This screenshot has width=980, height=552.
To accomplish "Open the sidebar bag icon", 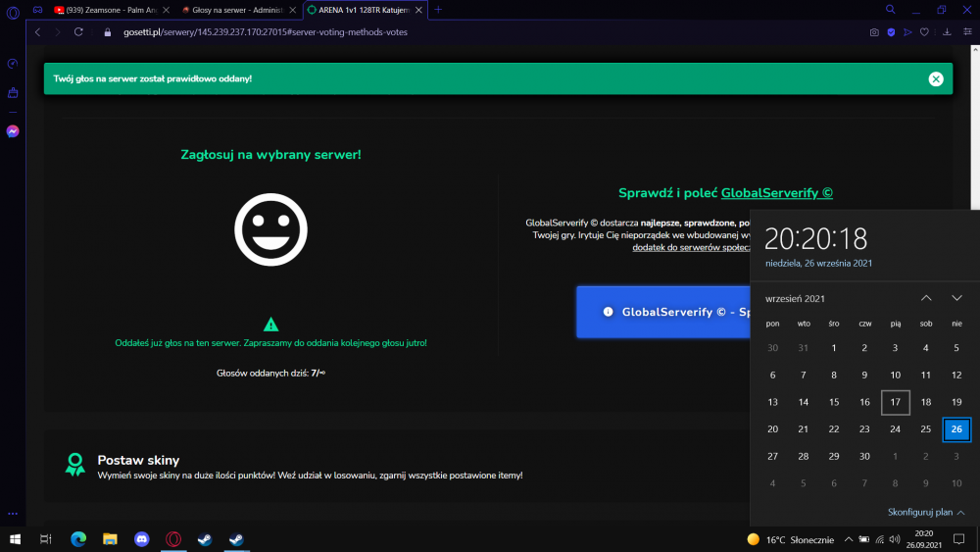I will (13, 93).
